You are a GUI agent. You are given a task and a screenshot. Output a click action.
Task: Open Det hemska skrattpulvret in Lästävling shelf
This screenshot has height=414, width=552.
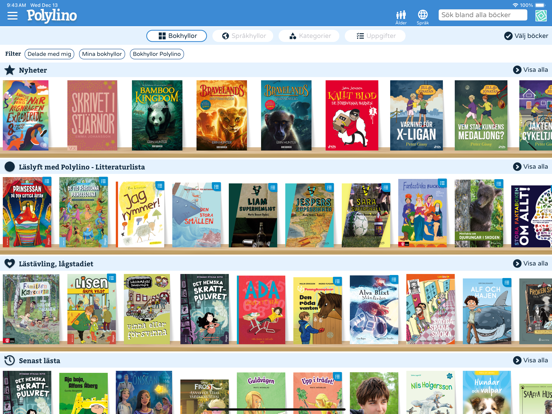point(205,309)
